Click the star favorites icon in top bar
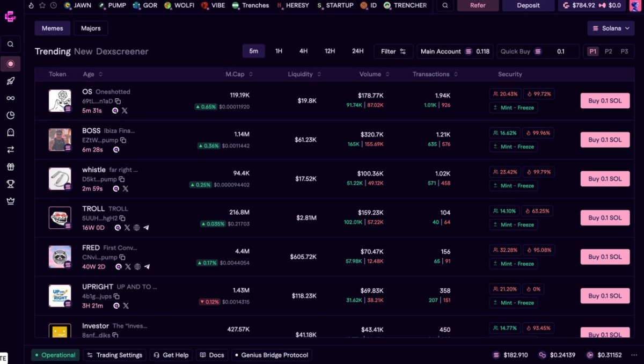Viewport: 644px width, 364px height. tap(41, 5)
